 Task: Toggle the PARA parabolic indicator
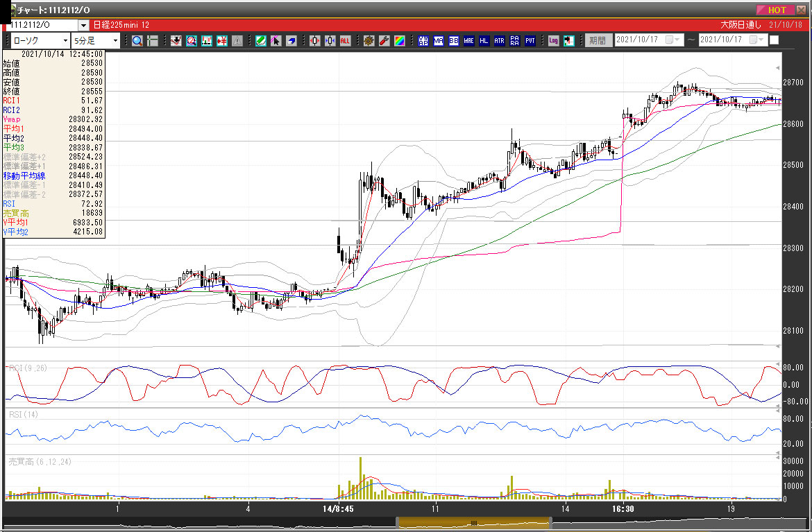click(514, 40)
